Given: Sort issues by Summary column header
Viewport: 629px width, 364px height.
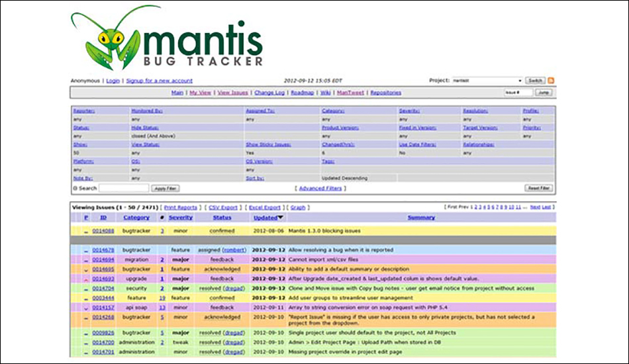Looking at the screenshot, I should coord(421,217).
